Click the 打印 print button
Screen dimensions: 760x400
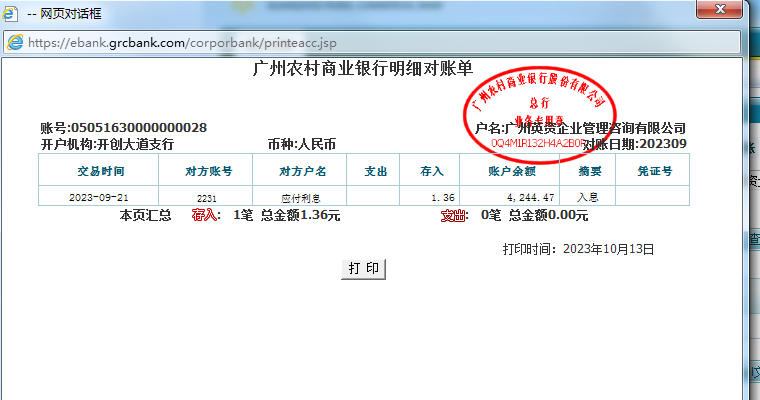click(x=364, y=269)
